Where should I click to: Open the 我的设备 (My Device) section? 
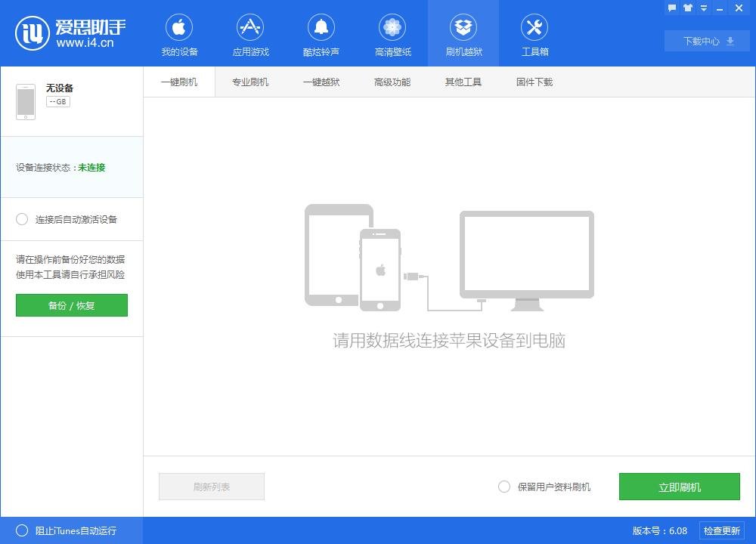coord(178,33)
